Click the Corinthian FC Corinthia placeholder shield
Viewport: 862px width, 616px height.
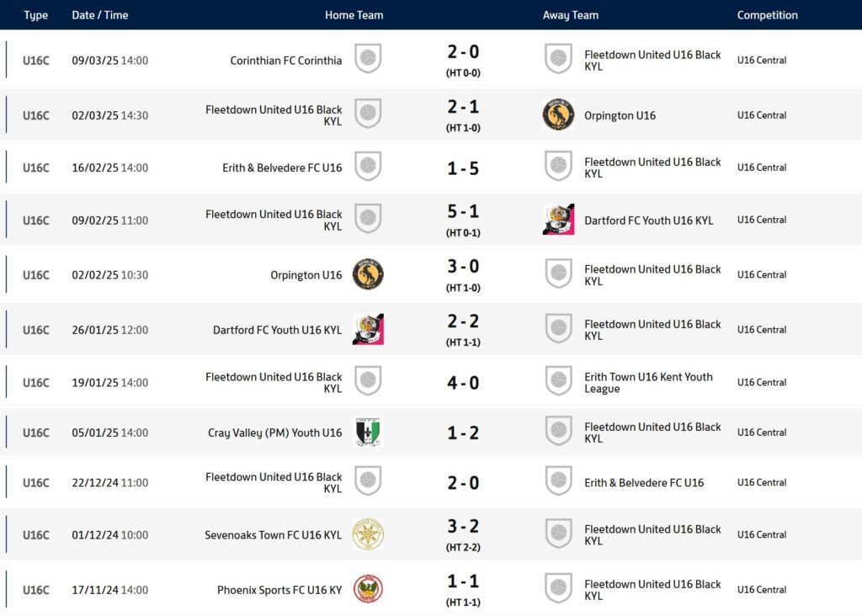click(368, 58)
